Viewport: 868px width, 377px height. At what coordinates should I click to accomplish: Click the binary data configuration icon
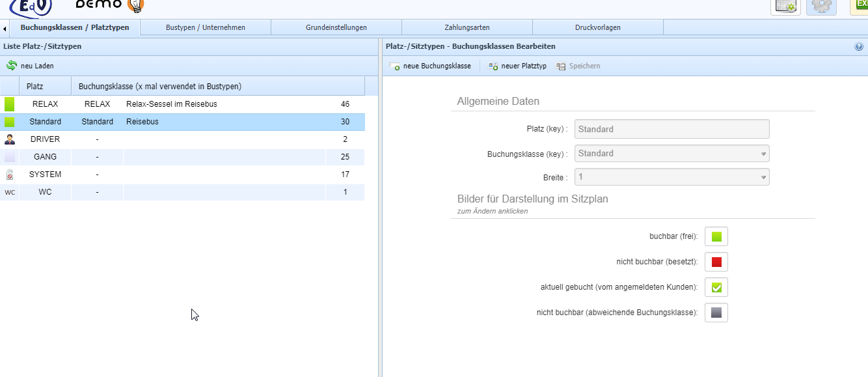785,5
